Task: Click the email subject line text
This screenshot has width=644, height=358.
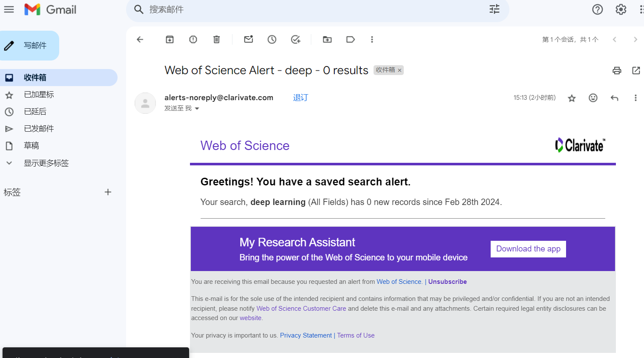Action: coord(266,70)
